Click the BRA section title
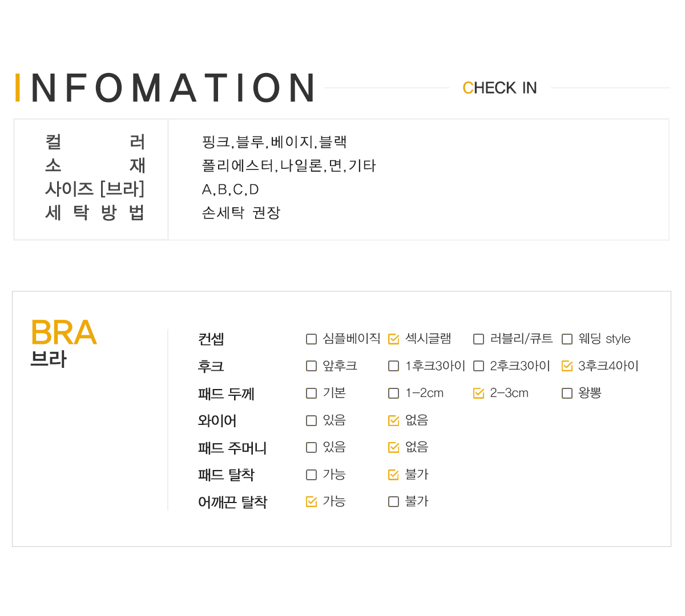685x616 pixels. tap(63, 333)
